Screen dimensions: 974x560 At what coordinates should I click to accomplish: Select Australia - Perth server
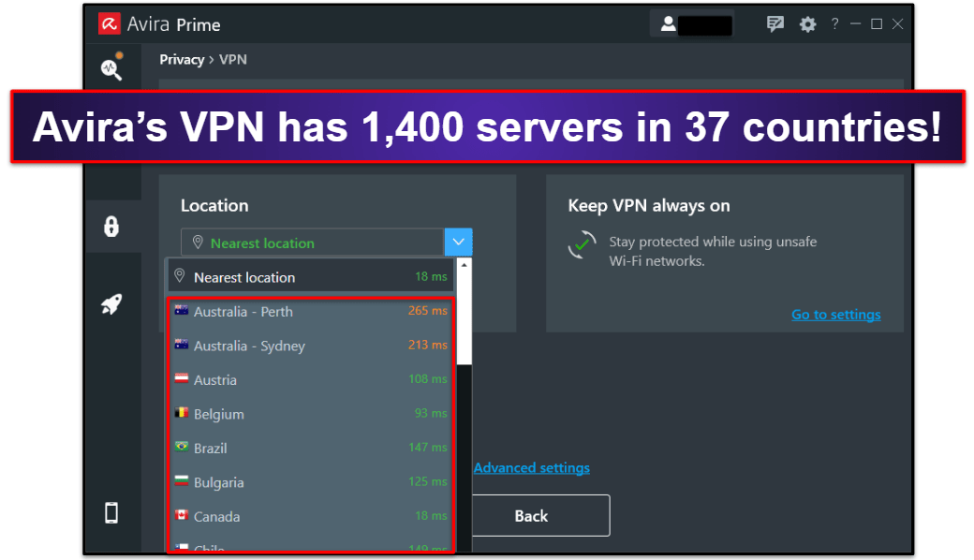[x=311, y=311]
